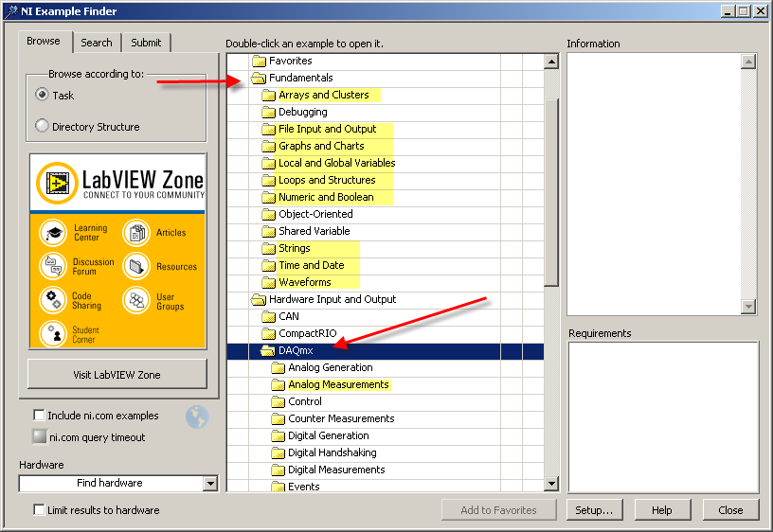Click inside the Requirements text box
The width and height of the screenshot is (773, 532).
663,417
